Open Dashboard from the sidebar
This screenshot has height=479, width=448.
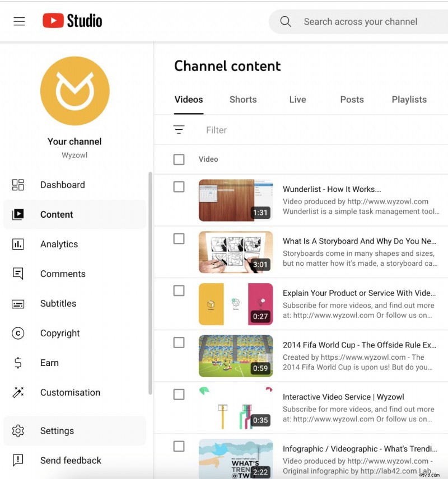point(74,185)
